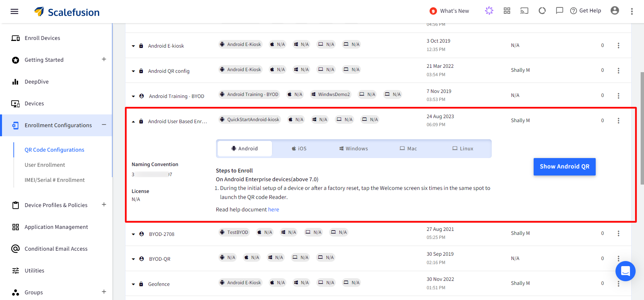Open Utilities in sidebar

tap(35, 270)
